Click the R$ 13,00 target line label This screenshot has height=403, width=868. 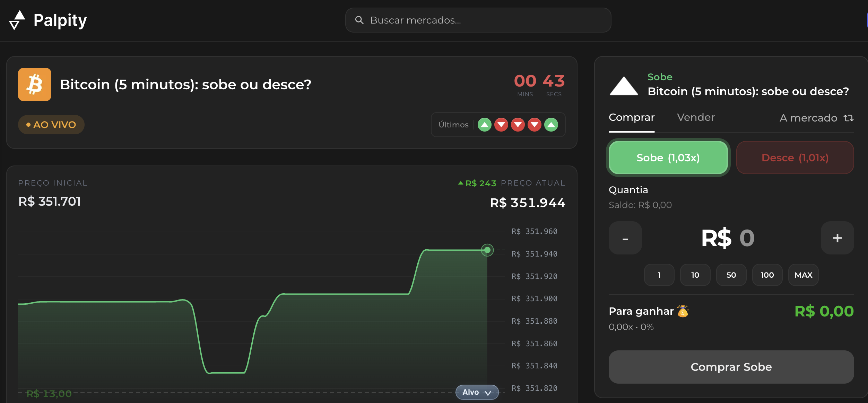(49, 394)
